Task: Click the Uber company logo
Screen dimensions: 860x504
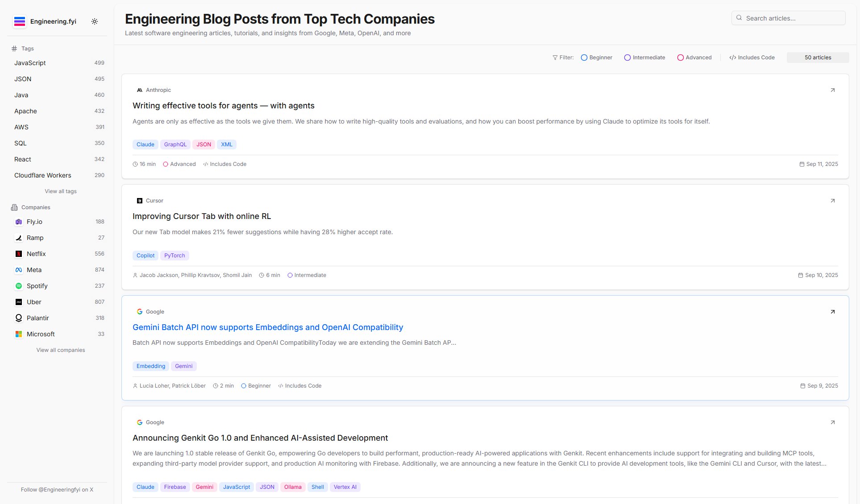Action: click(x=19, y=302)
